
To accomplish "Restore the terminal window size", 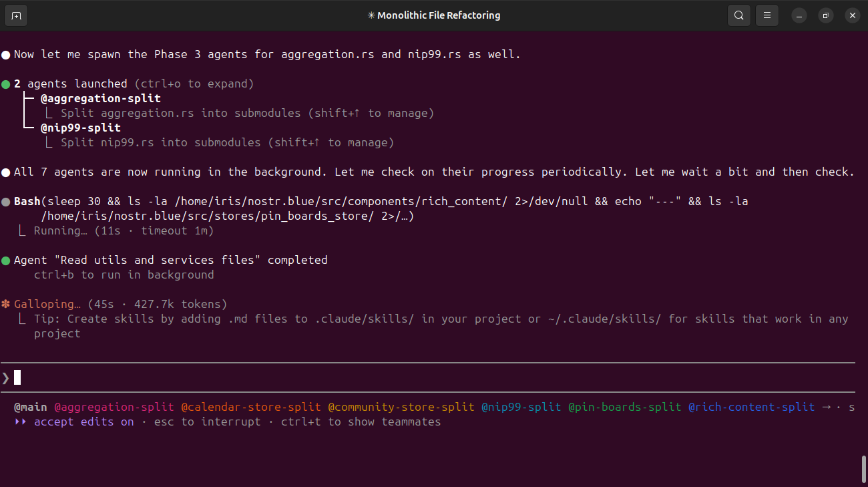I will pos(826,15).
